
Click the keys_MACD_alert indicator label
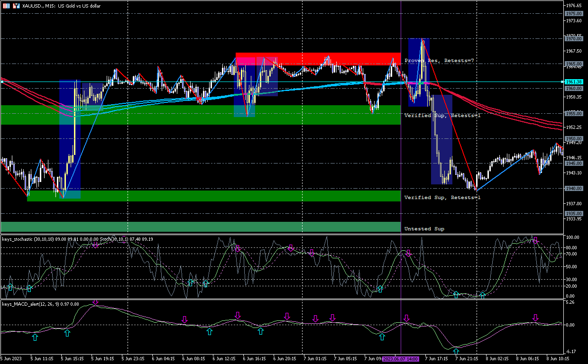click(41, 303)
